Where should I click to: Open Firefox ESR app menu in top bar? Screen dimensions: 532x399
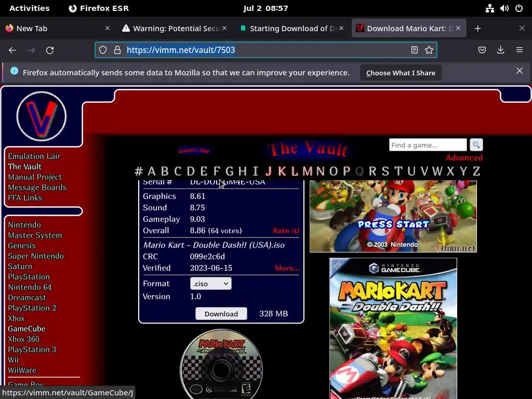(x=99, y=8)
